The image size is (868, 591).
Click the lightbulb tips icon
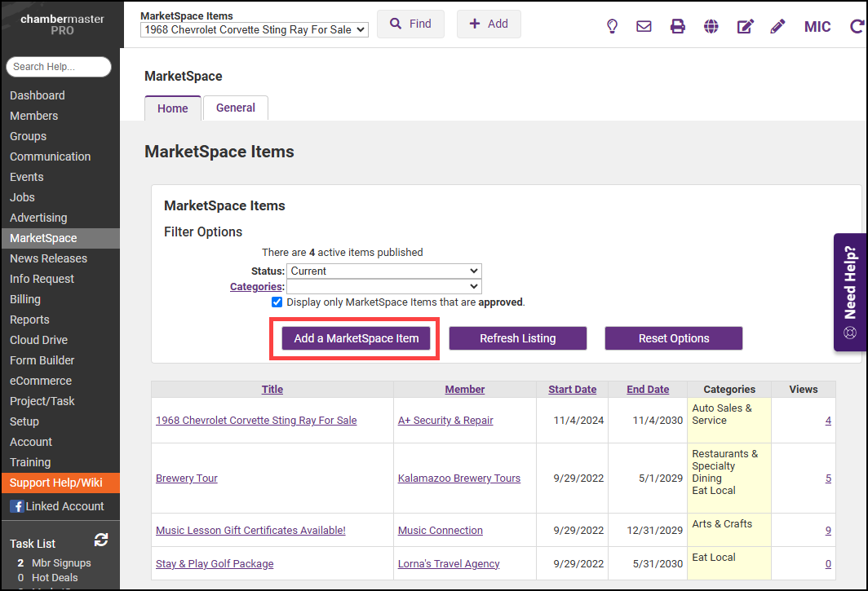pyautogui.click(x=612, y=26)
